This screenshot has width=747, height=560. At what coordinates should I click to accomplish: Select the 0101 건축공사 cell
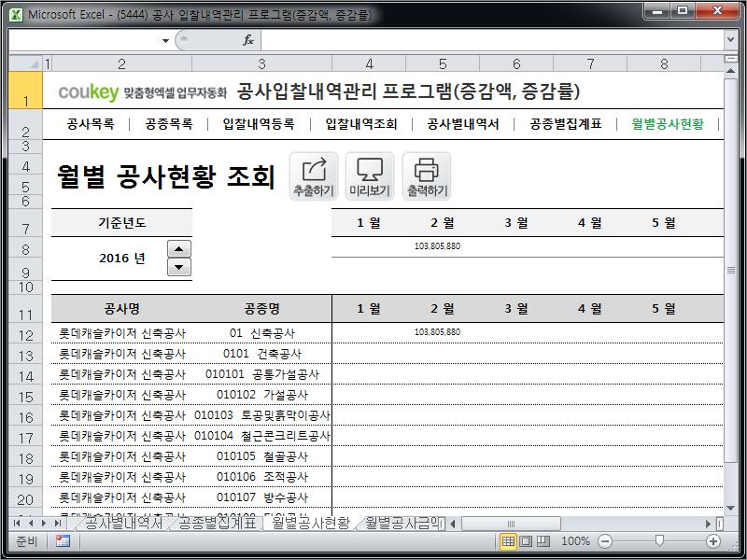[261, 354]
